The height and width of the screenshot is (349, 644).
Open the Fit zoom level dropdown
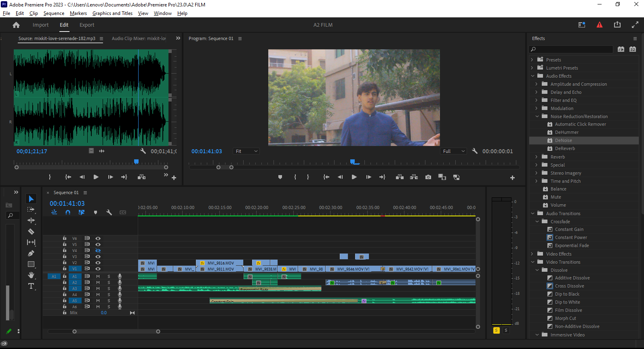246,151
